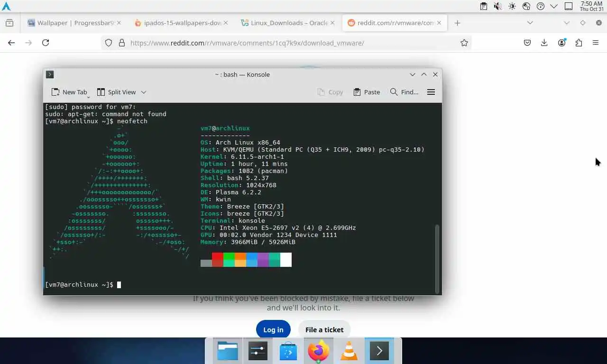Click the forward navigation arrow

pyautogui.click(x=28, y=43)
